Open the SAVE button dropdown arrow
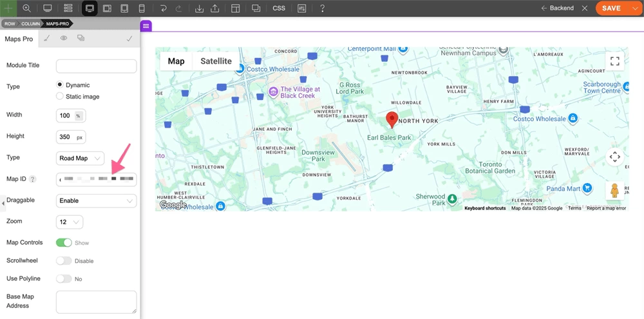 634,8
